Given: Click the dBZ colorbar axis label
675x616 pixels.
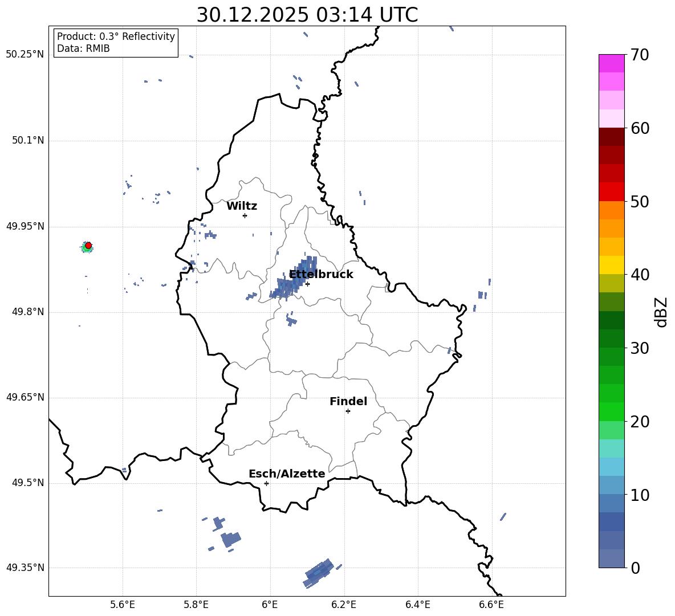Looking at the screenshot, I should [x=661, y=312].
